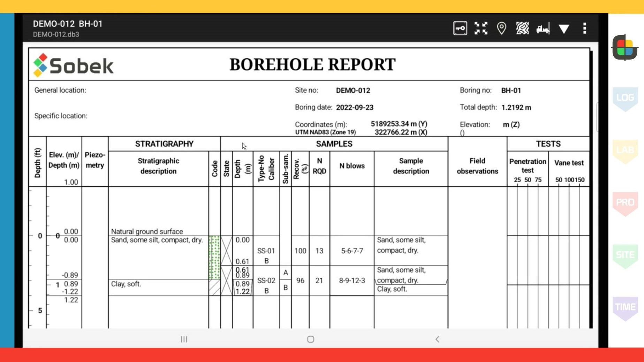
Task: Tap the Android home button
Action: pyautogui.click(x=311, y=339)
